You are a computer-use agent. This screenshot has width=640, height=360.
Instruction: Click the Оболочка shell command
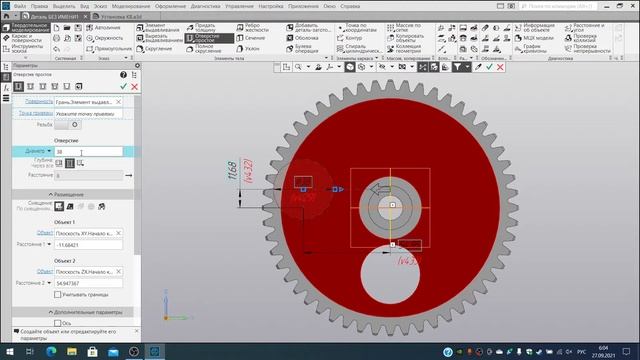pos(302,38)
